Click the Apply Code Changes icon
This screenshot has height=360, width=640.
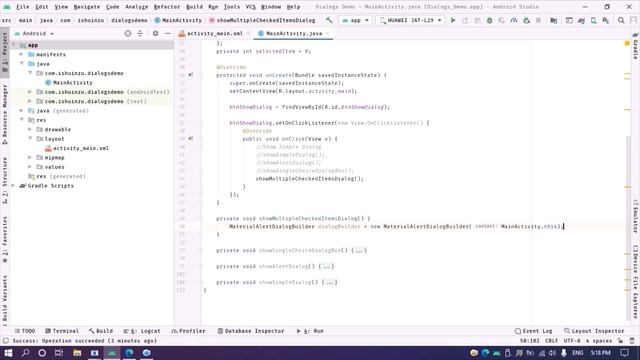click(x=477, y=20)
